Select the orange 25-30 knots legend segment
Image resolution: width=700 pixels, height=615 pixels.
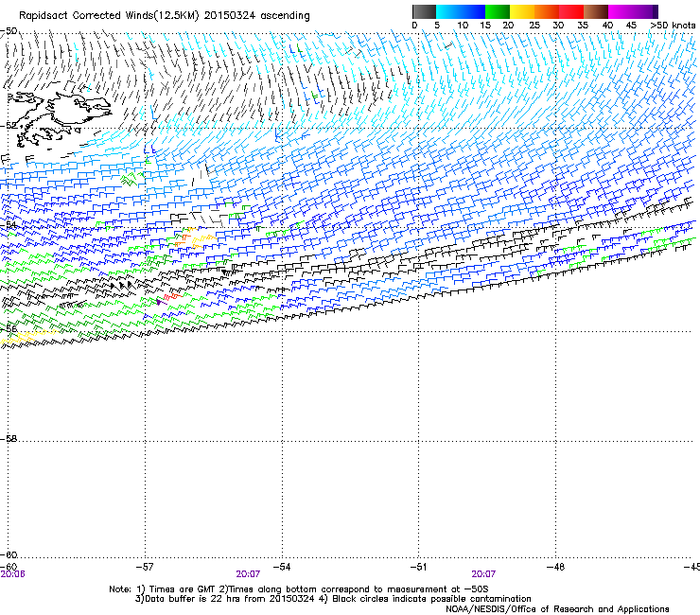click(x=547, y=11)
